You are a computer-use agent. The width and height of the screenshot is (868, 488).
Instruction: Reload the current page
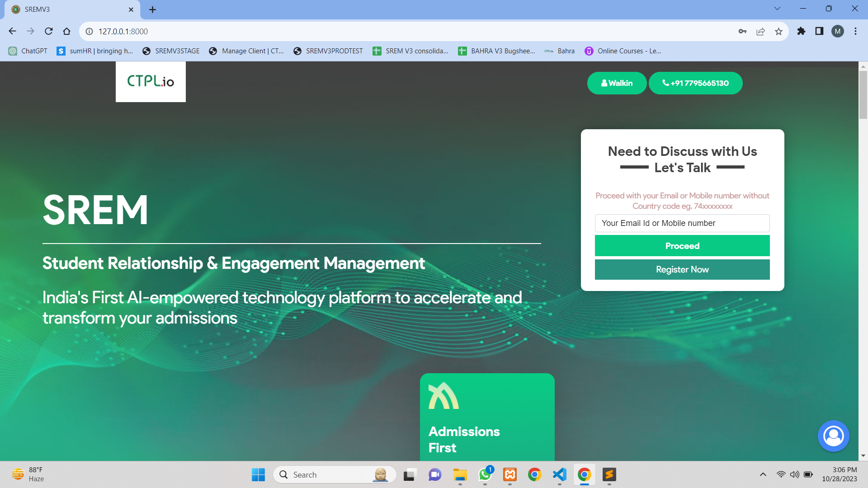coord(49,31)
